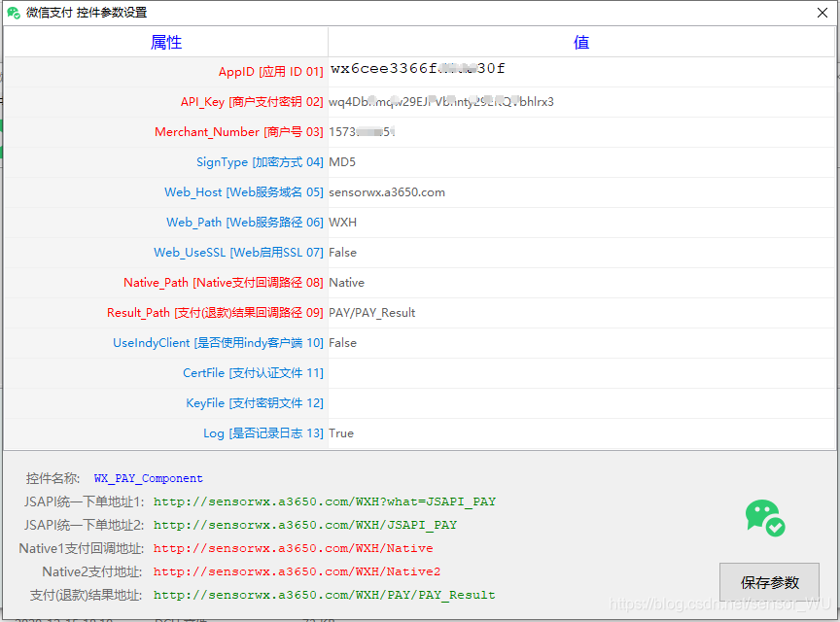The image size is (840, 622).
Task: Click the JSAPI统一下单地址1 label
Action: pyautogui.click(x=85, y=501)
